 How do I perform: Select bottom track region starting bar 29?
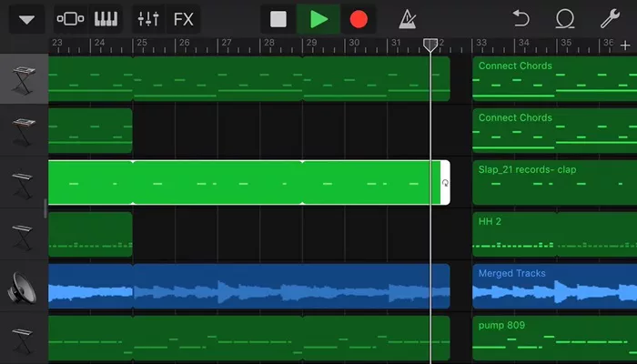click(376, 339)
